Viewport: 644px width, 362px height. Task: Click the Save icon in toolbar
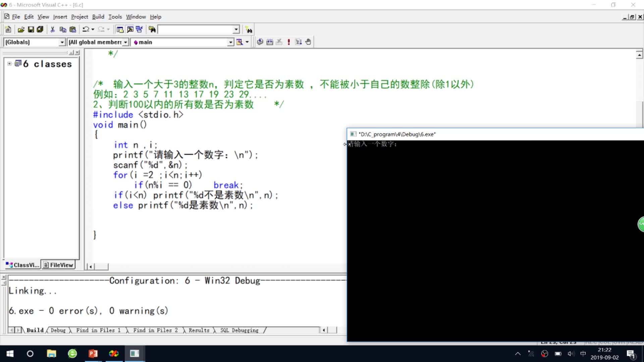click(31, 30)
